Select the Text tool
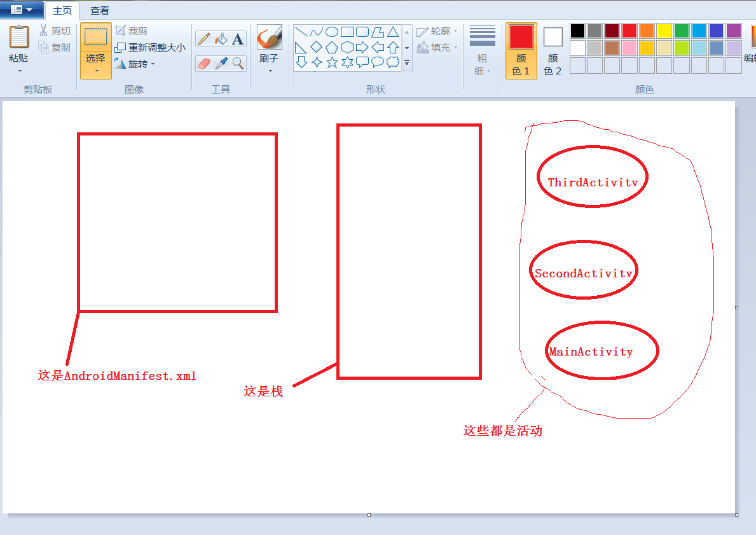 point(238,39)
